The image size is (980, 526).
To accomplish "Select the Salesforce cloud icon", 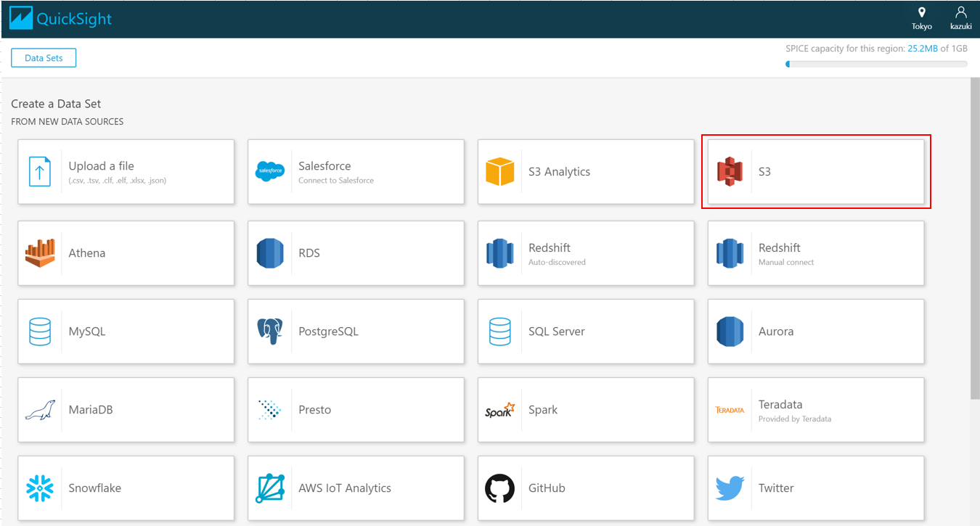I will [270, 172].
